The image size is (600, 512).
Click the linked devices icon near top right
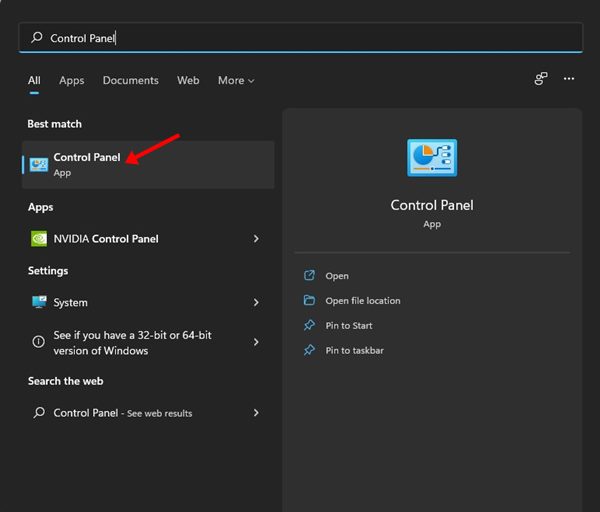click(x=541, y=79)
